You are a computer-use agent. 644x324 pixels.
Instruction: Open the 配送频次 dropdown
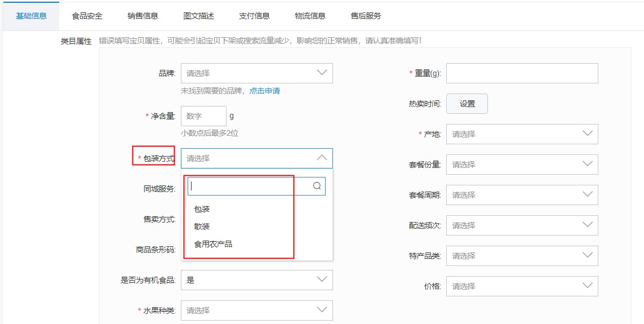point(522,225)
